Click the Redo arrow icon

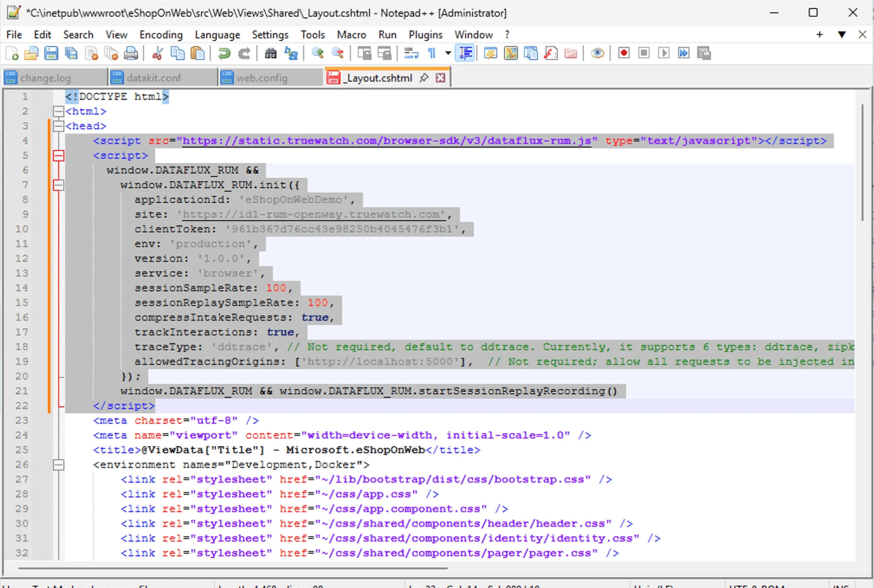(x=244, y=54)
